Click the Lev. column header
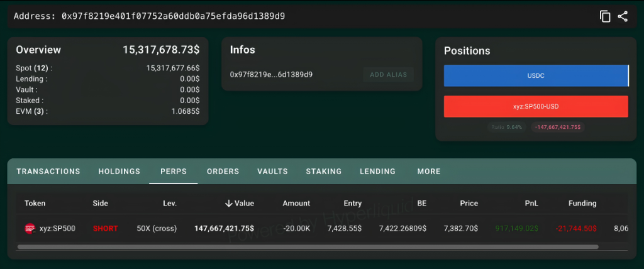The image size is (644, 269). pos(170,203)
